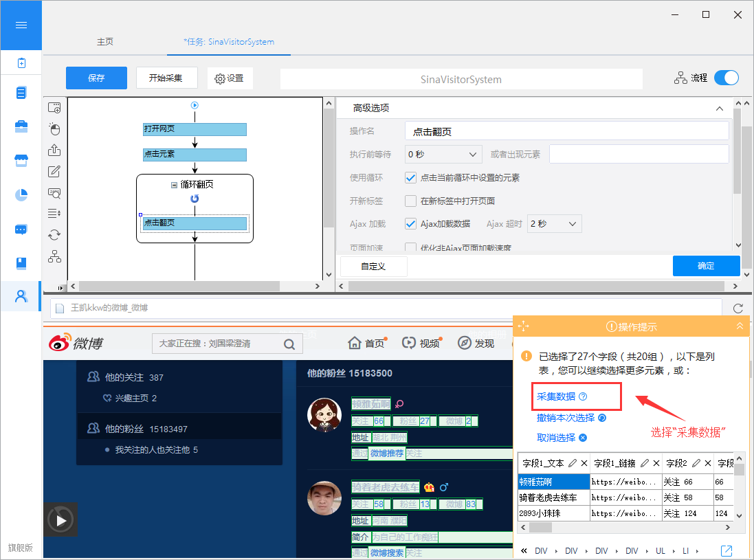Check the 优化非Ajax页面加载速度 box
This screenshot has width=754, height=560.
point(410,247)
